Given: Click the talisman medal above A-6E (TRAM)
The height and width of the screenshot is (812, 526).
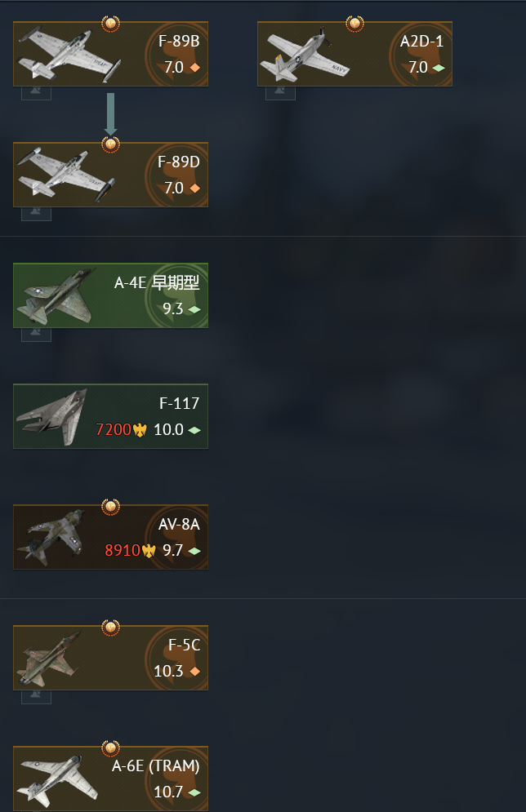Looking at the screenshot, I should point(110,748).
